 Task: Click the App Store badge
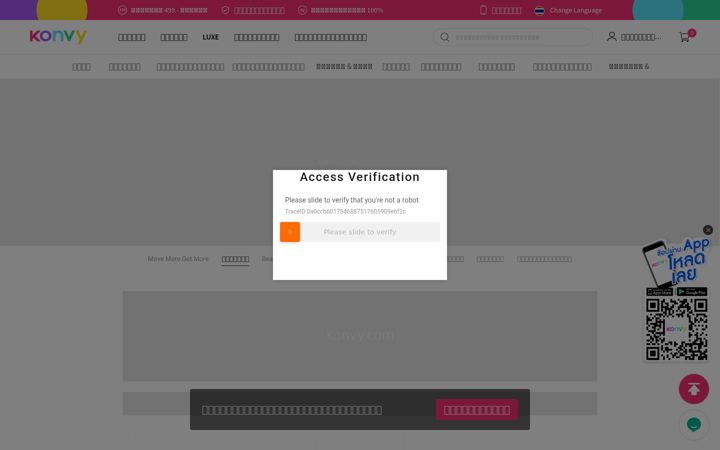click(659, 292)
